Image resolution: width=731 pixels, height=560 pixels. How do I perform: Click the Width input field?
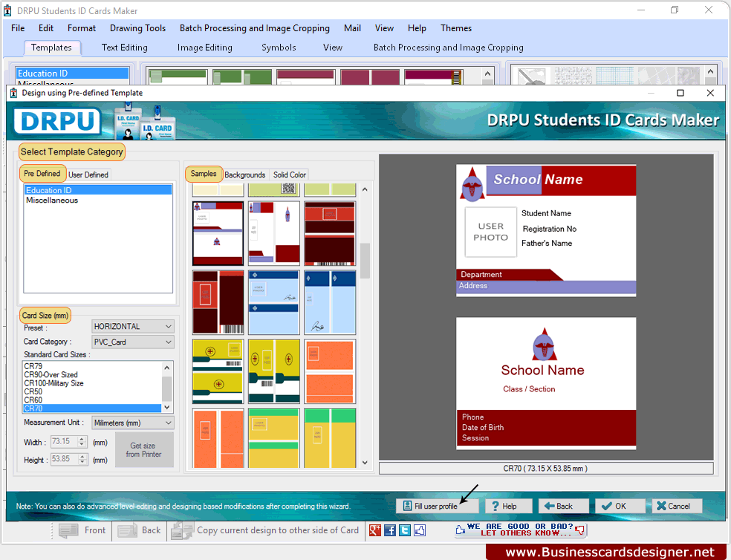(x=65, y=442)
